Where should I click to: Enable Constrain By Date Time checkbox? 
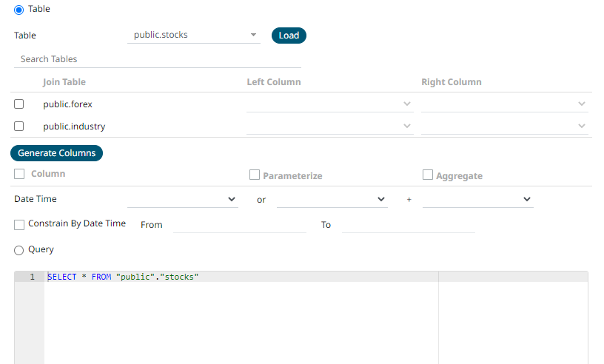pyautogui.click(x=19, y=224)
